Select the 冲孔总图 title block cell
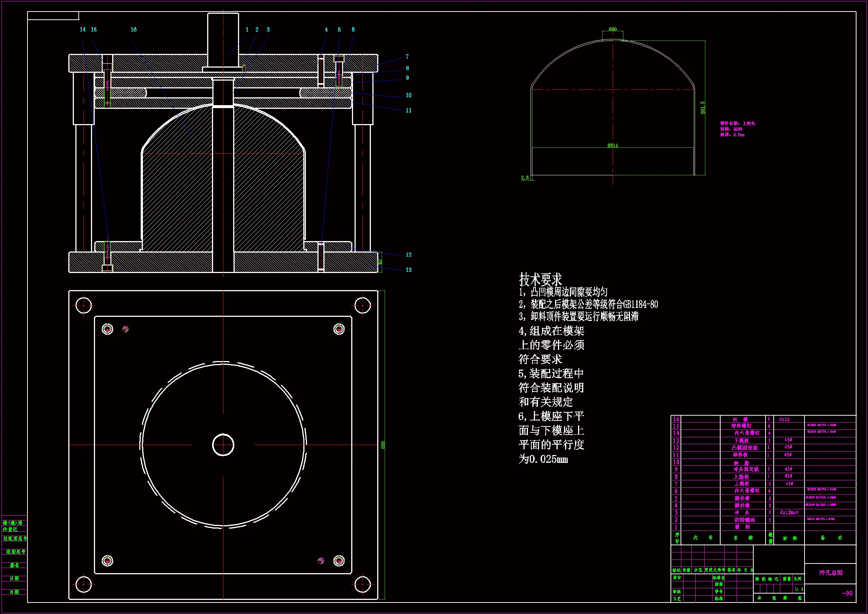This screenshot has width=868, height=614. click(x=831, y=572)
